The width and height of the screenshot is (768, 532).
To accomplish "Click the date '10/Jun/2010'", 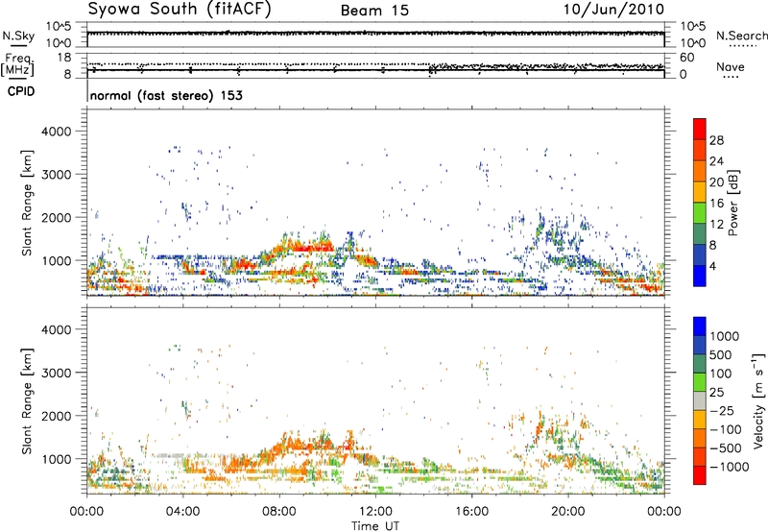I will click(613, 10).
